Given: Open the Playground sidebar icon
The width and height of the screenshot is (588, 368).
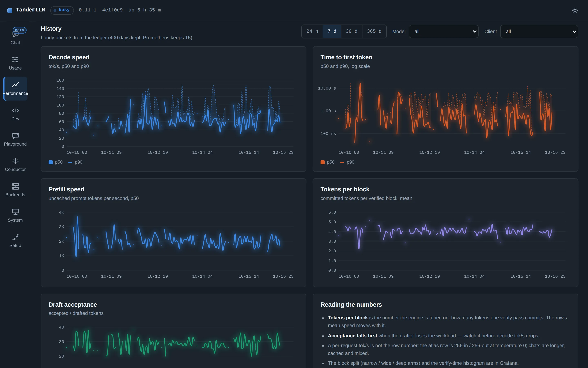Looking at the screenshot, I should tap(15, 136).
